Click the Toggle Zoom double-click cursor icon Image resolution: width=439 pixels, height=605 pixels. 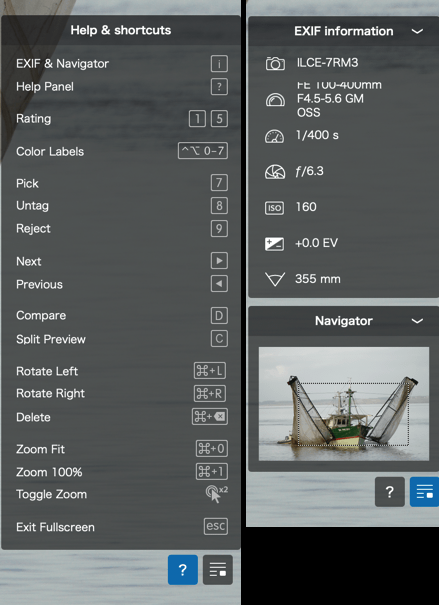pyautogui.click(x=216, y=494)
